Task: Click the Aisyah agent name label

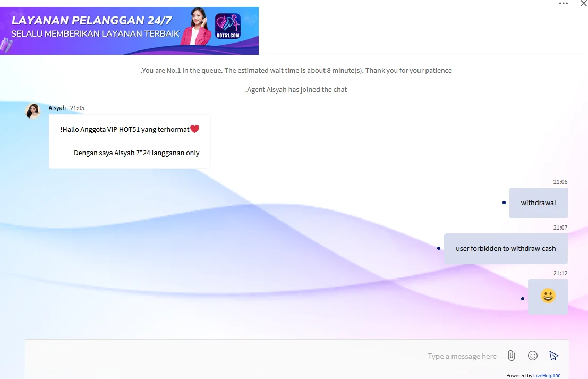Action: pos(57,108)
